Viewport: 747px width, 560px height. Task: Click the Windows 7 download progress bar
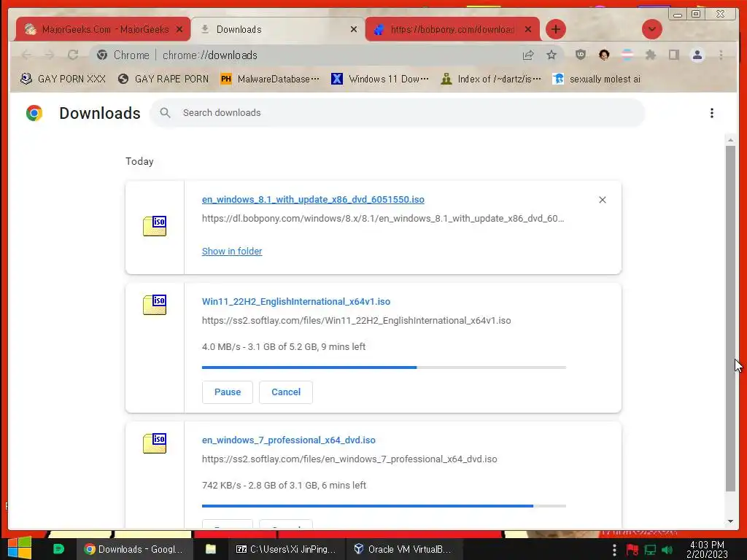(384, 506)
